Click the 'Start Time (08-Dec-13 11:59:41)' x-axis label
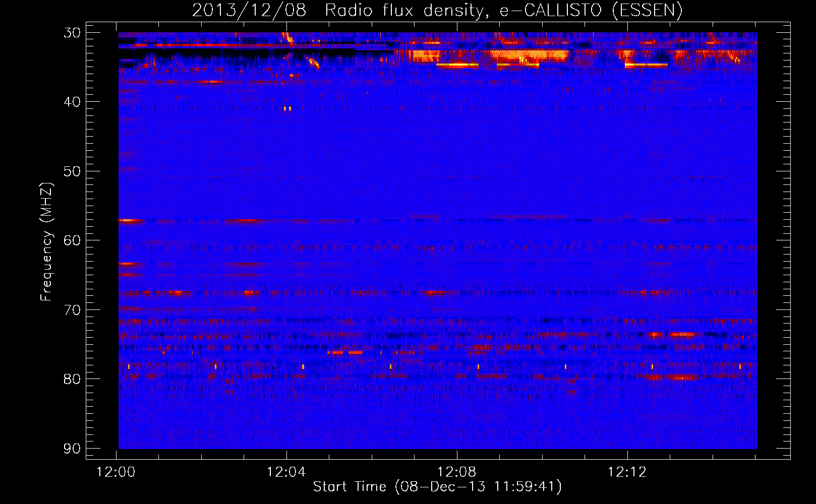The width and height of the screenshot is (816, 504). (x=437, y=487)
